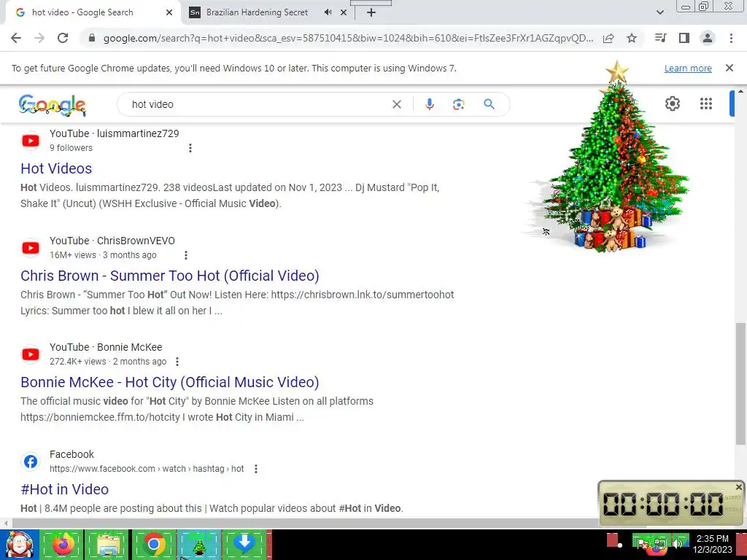This screenshot has height=560, width=747.
Task: Dismiss the Chrome update notification bar
Action: tap(729, 68)
